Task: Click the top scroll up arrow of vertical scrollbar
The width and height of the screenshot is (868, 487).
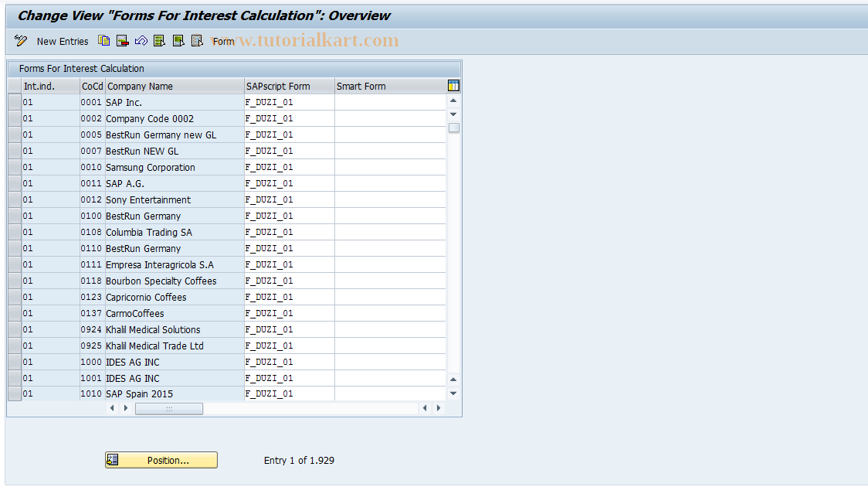Action: coord(453,100)
